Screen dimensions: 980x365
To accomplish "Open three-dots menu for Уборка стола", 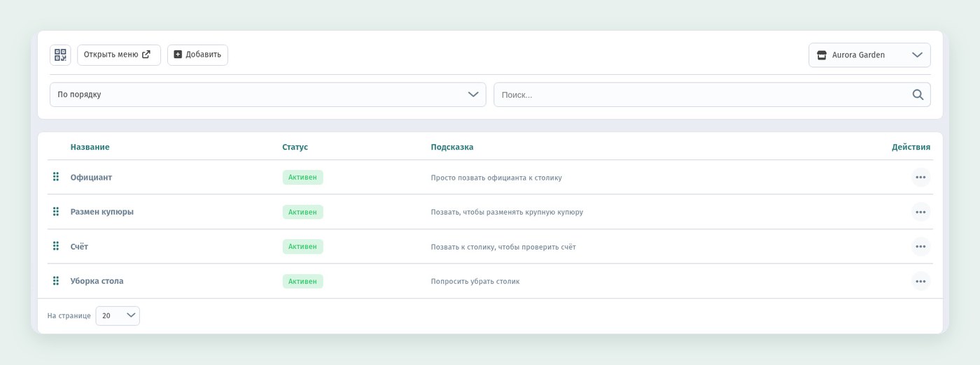I will coord(920,281).
